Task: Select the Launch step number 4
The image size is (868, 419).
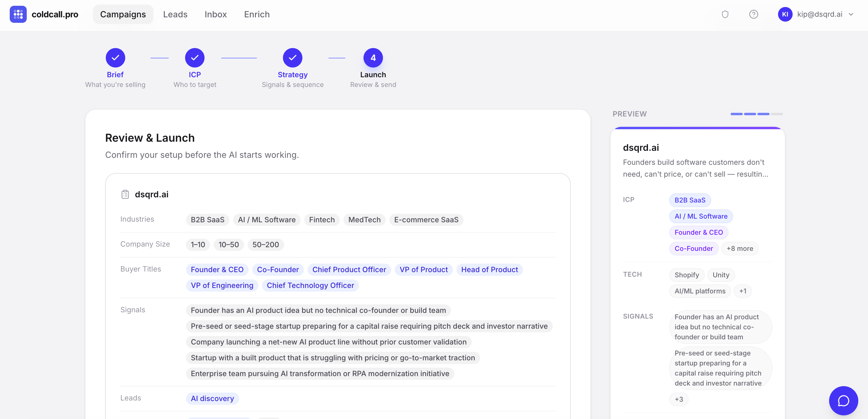Action: click(x=373, y=58)
